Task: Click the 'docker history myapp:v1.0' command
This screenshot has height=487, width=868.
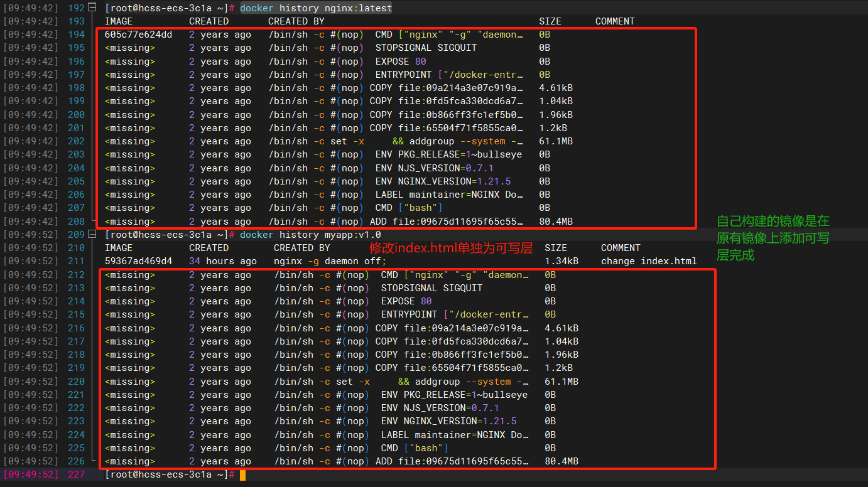Action: [x=310, y=235]
